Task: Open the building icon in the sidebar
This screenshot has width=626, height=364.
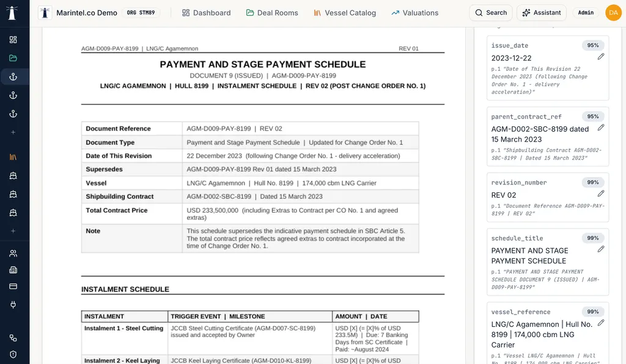Action: (x=13, y=270)
